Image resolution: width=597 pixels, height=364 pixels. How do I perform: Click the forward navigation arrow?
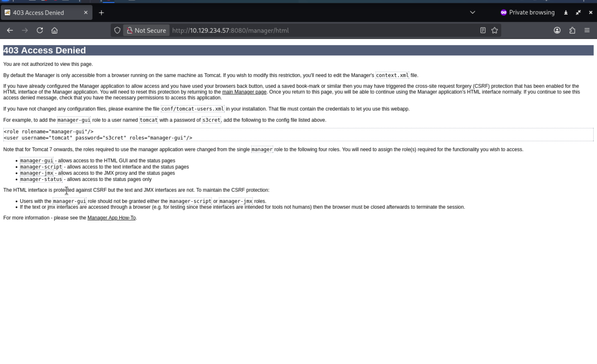[25, 30]
